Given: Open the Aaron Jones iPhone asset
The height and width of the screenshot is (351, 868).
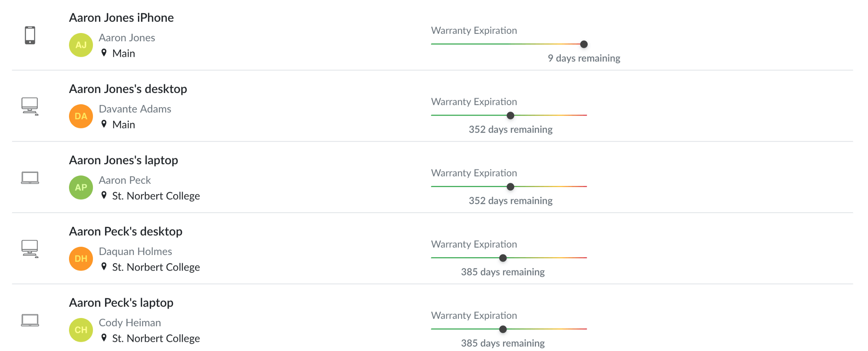Looking at the screenshot, I should coord(121,18).
